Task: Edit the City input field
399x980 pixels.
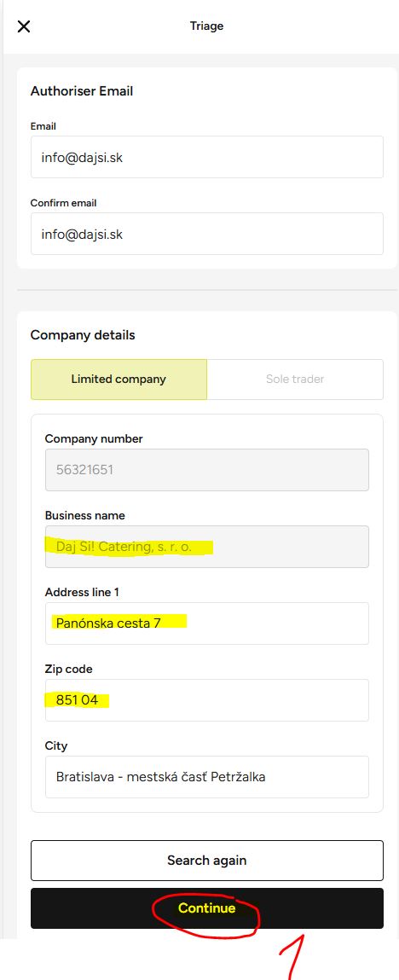Action: point(206,777)
